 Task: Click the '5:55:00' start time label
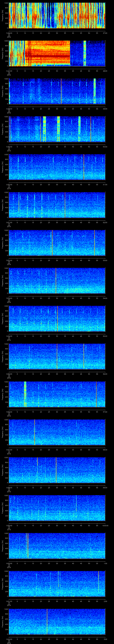(x=9, y=374)
